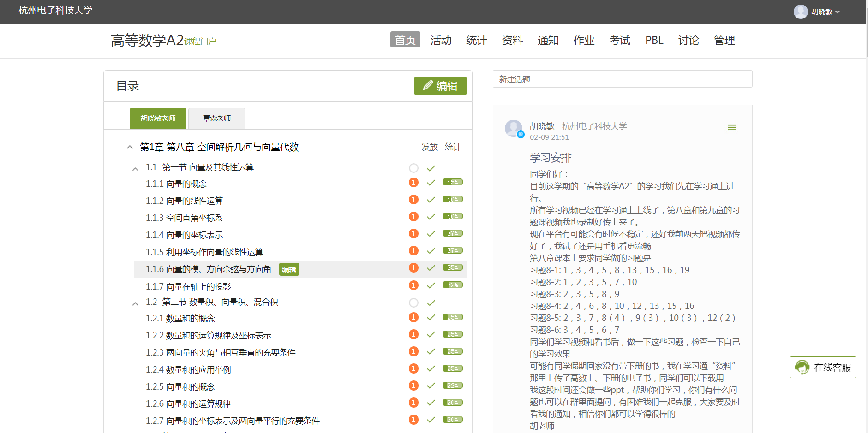Click checkmark icon for section 1.2 第二节
This screenshot has width=868, height=433.
[x=431, y=303]
